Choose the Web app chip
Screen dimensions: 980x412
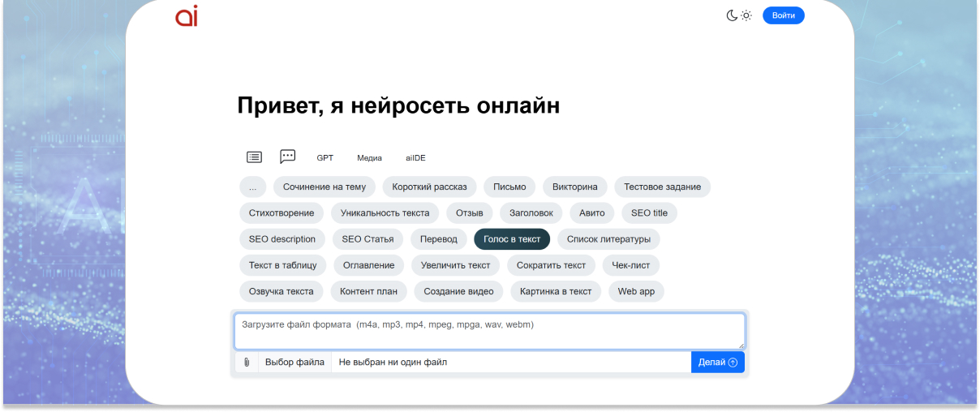(x=636, y=291)
